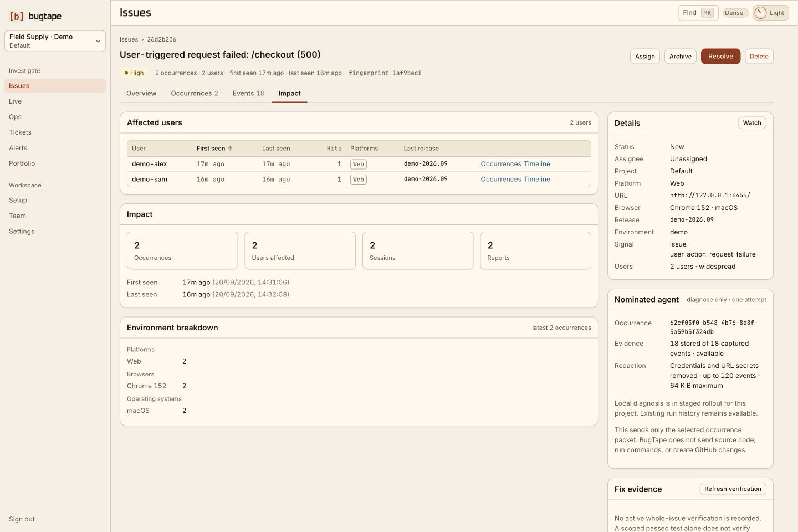Image resolution: width=798 pixels, height=532 pixels.
Task: Click the URL value http://127.0.0.1:4455/
Action: pyautogui.click(x=710, y=196)
